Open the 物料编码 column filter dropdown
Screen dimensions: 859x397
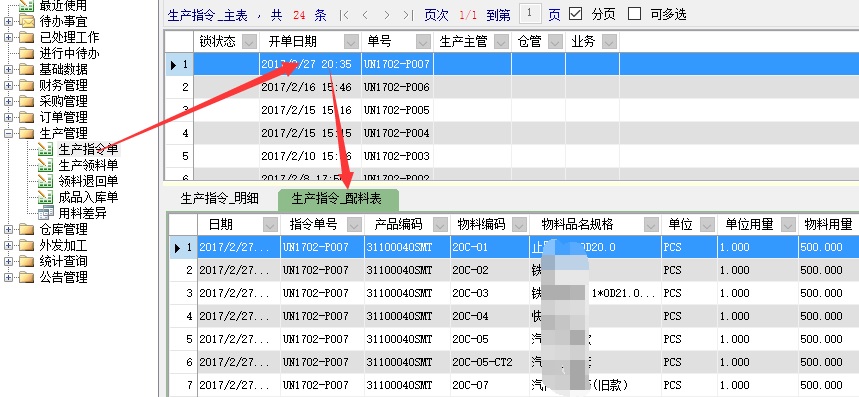point(520,225)
